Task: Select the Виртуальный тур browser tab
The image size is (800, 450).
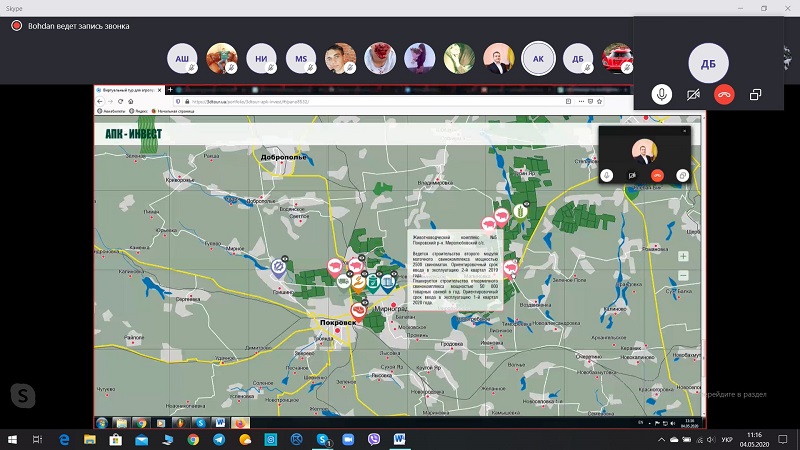Action: (x=129, y=90)
